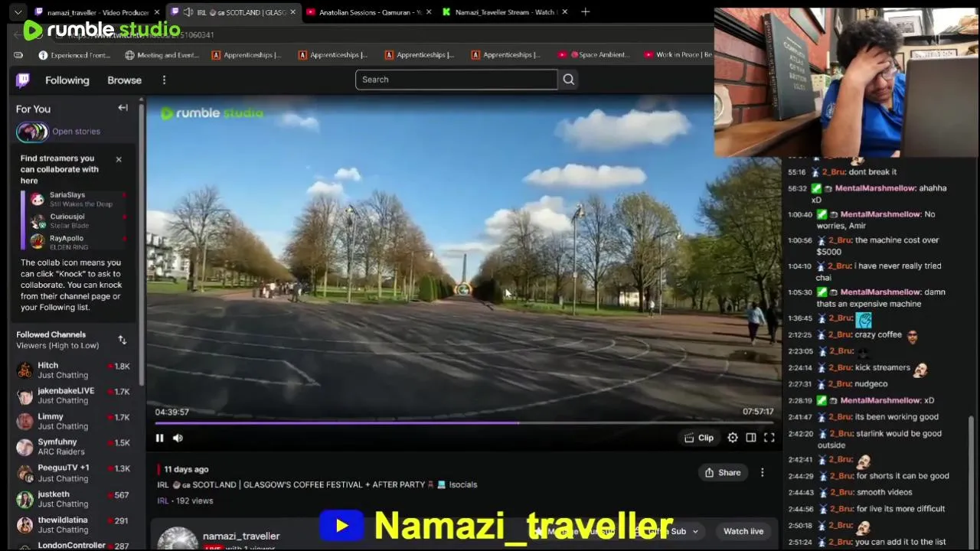The height and width of the screenshot is (551, 980).
Task: Click the Twitch logo home icon
Action: click(x=23, y=80)
